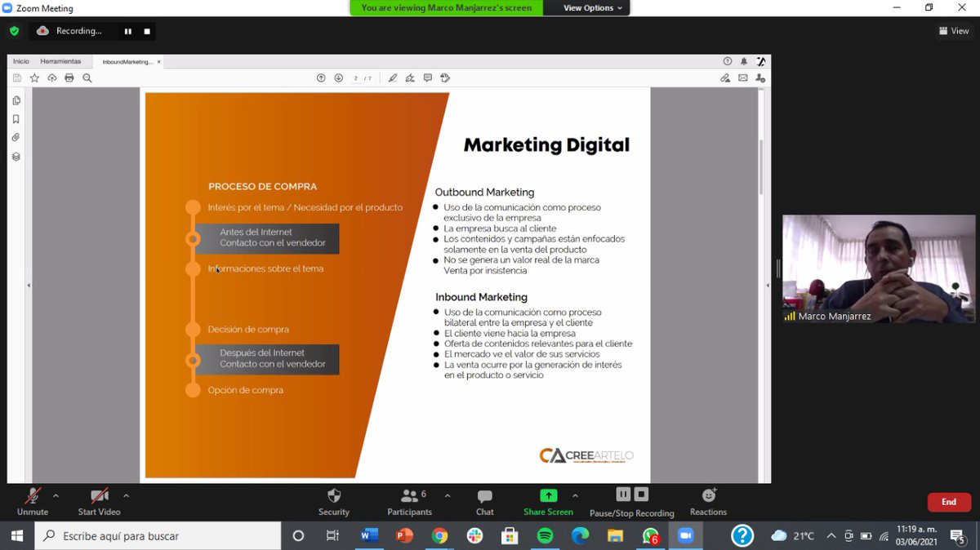
Task: Pause the meeting recording
Action: click(x=623, y=494)
